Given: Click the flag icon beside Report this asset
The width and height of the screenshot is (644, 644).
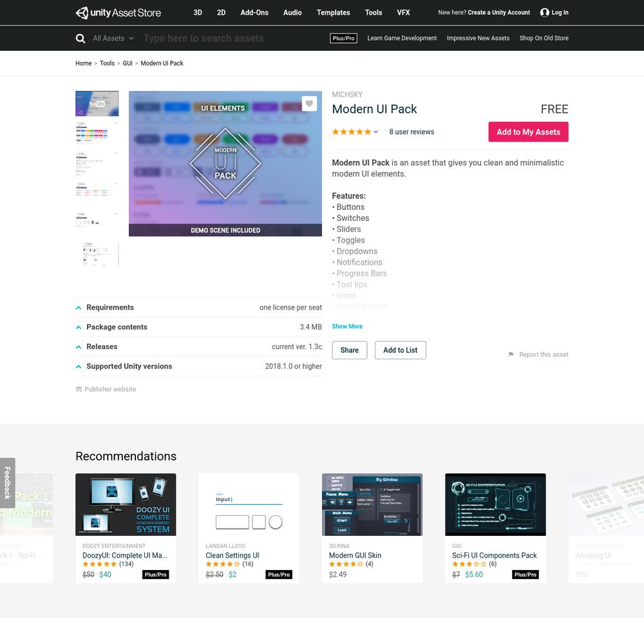Looking at the screenshot, I should (x=511, y=354).
